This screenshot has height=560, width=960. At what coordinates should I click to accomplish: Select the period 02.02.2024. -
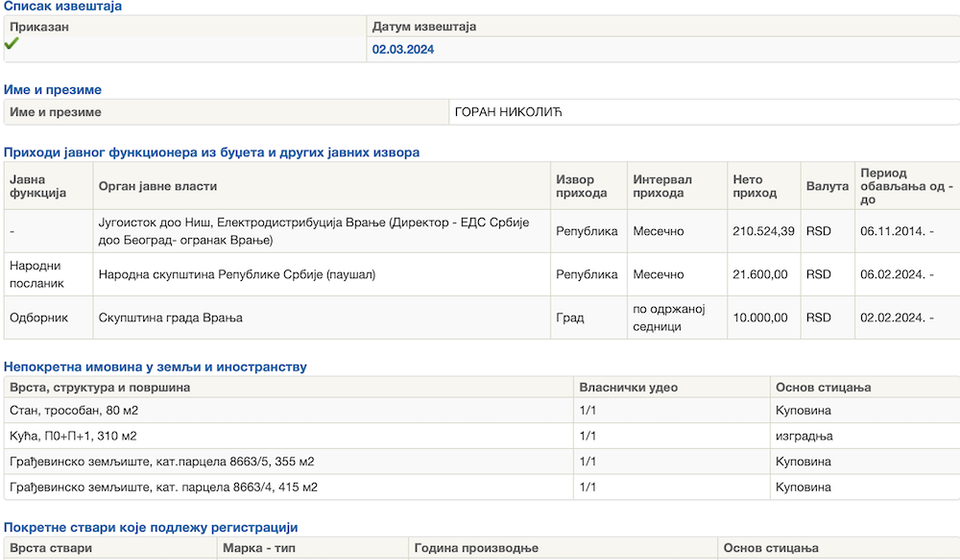[897, 318]
